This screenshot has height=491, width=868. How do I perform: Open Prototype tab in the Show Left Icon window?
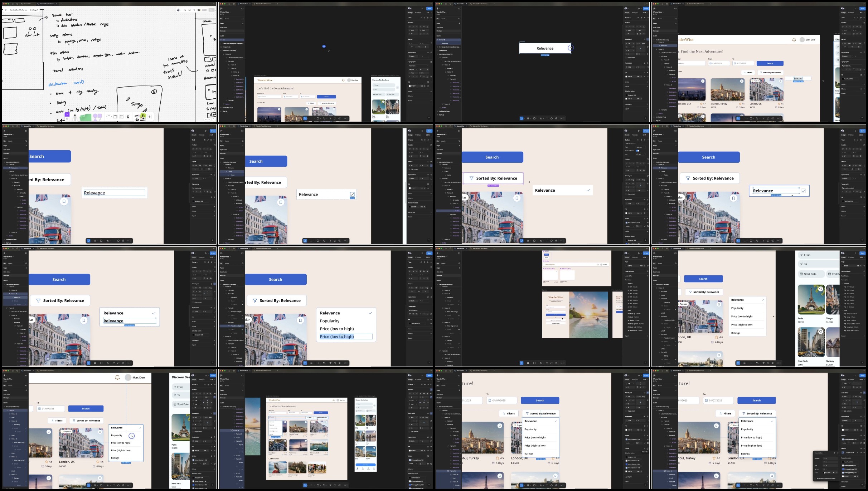(635, 135)
